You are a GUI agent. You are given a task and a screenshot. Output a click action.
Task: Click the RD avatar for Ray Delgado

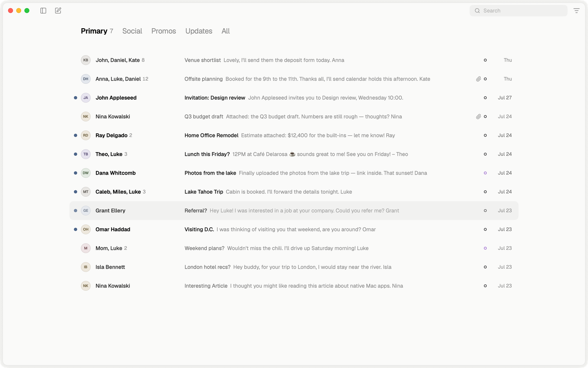click(x=86, y=135)
